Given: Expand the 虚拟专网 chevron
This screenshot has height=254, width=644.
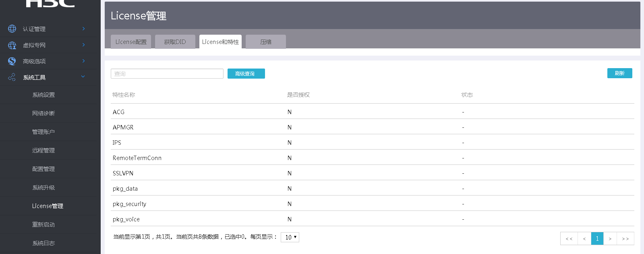Looking at the screenshot, I should [x=83, y=45].
